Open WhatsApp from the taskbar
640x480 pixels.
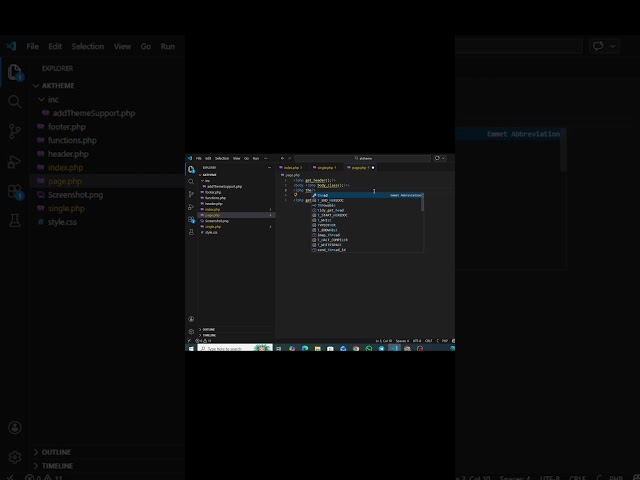(369, 349)
